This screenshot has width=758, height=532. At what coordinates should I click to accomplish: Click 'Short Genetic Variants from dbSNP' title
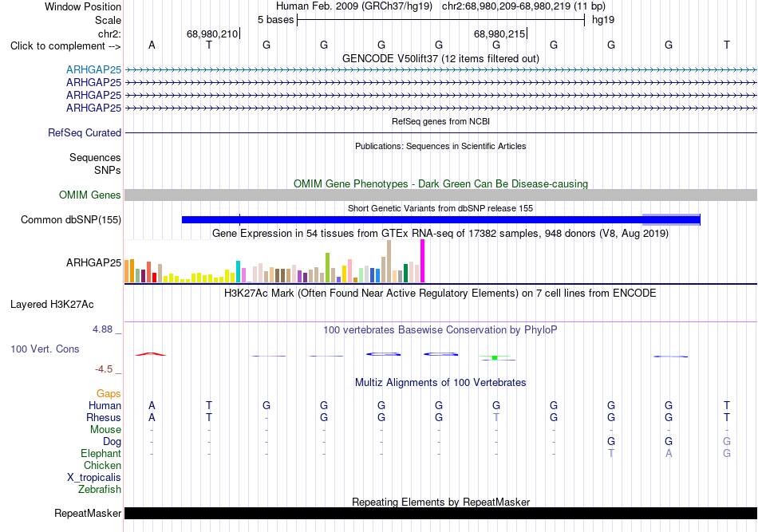click(x=440, y=208)
